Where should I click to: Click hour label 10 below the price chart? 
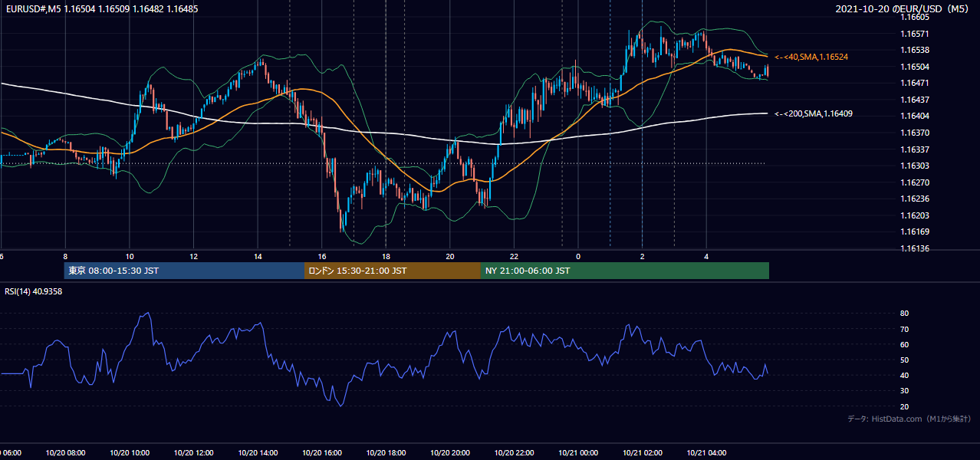point(130,256)
